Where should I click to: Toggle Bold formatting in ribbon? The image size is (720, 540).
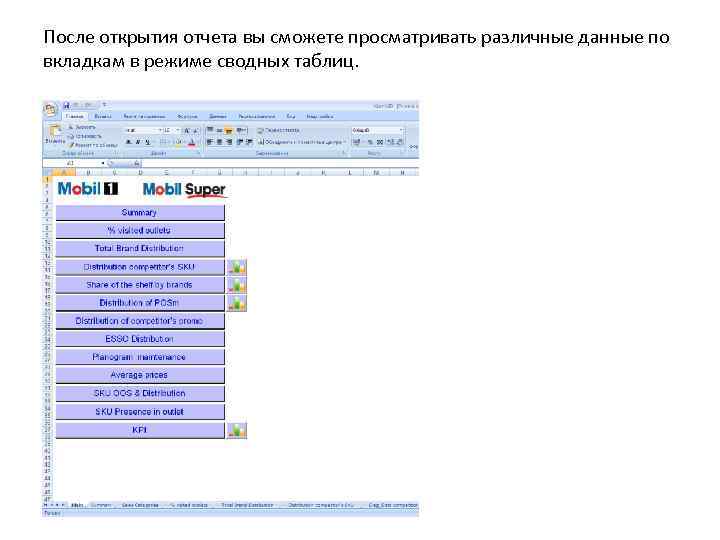point(129,142)
